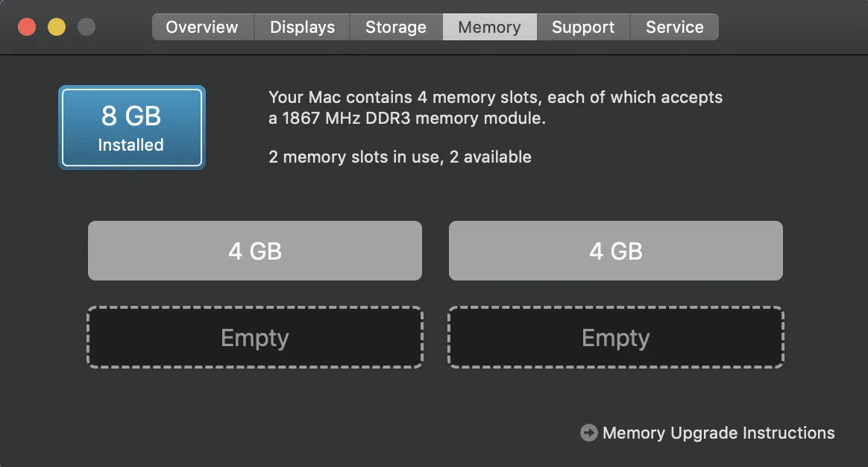Select the left Empty memory slot
Viewport: 868px width, 467px height.
255,337
